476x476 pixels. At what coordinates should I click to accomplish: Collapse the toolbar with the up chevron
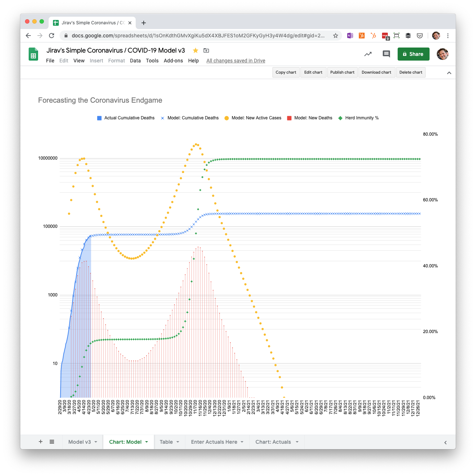pos(449,73)
